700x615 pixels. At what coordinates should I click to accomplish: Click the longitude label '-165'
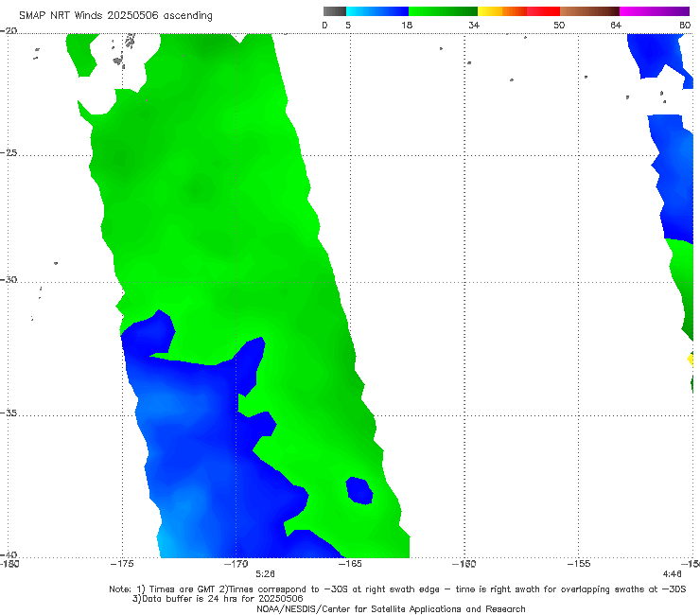(350, 564)
